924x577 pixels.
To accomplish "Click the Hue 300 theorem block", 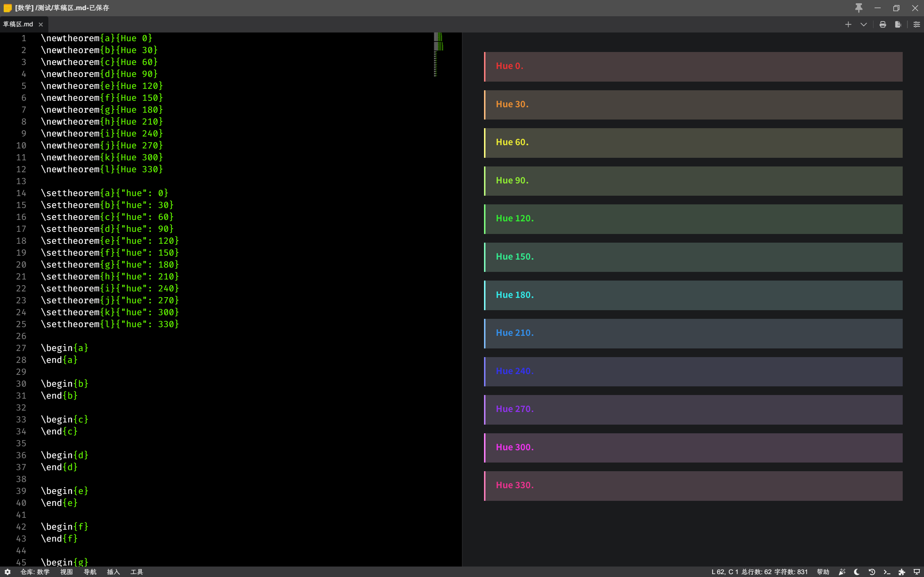I will coord(693,448).
